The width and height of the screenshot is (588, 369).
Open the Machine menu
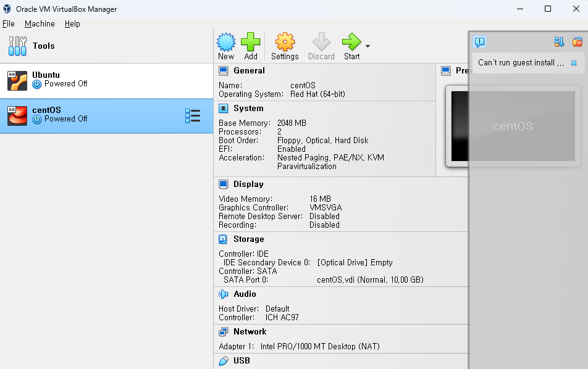tap(40, 23)
